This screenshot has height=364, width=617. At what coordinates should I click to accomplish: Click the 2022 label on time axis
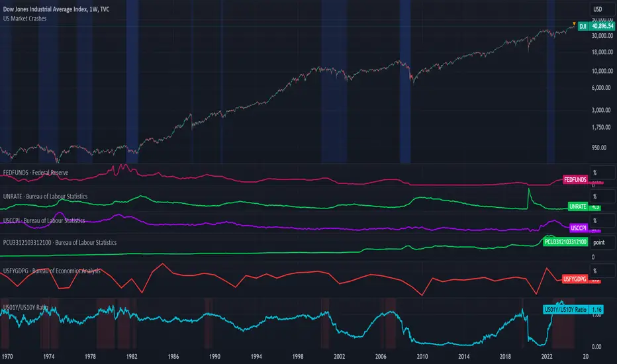[x=547, y=356]
